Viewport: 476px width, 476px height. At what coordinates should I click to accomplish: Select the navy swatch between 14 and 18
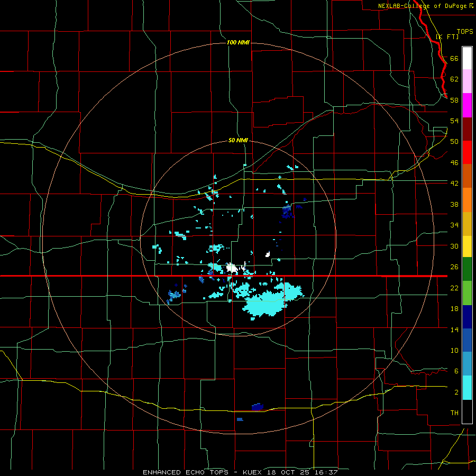(467, 317)
